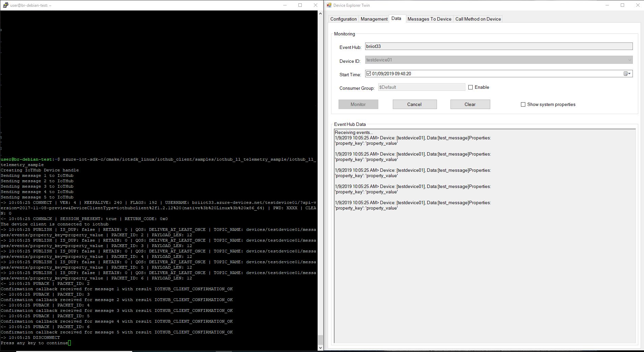The width and height of the screenshot is (644, 352).
Task: Click the Event Hub label
Action: 350,47
